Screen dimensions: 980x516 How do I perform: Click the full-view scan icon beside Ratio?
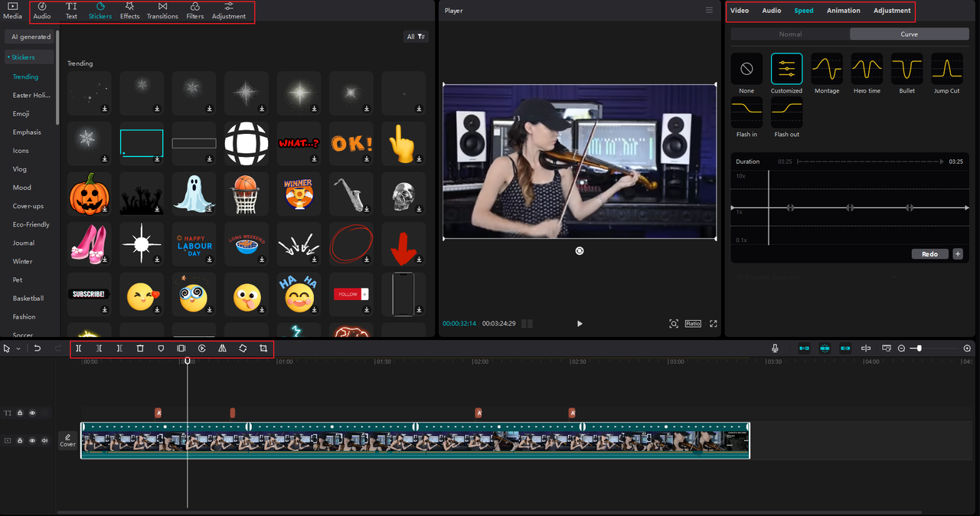coord(674,324)
